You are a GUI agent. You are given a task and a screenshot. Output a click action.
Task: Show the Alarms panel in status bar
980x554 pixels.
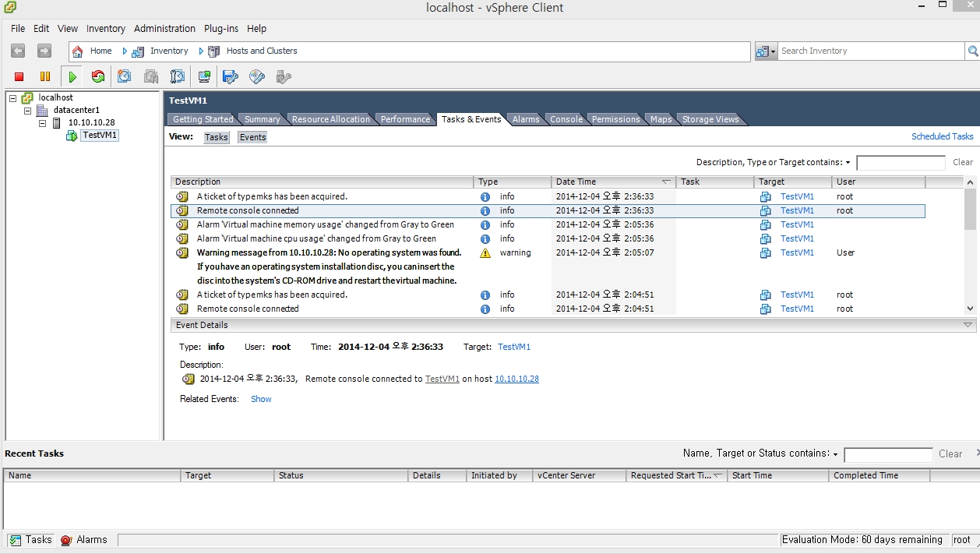coord(85,539)
